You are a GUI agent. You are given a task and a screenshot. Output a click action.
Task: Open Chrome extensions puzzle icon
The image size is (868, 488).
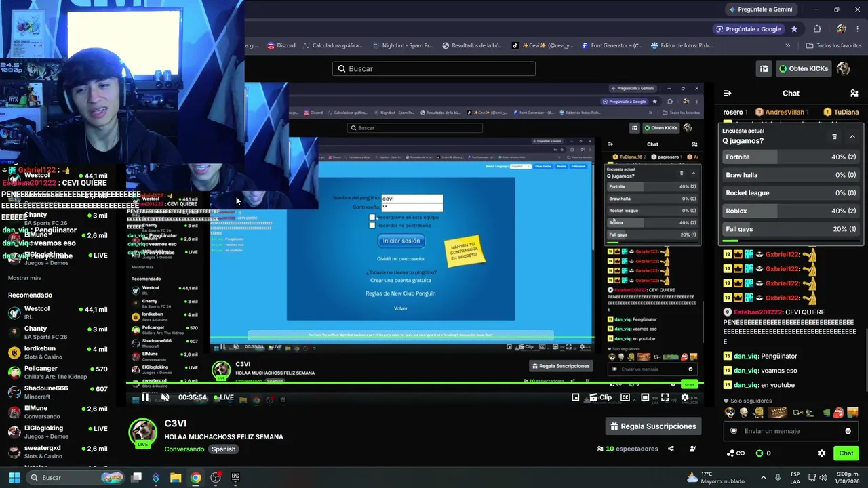[817, 29]
